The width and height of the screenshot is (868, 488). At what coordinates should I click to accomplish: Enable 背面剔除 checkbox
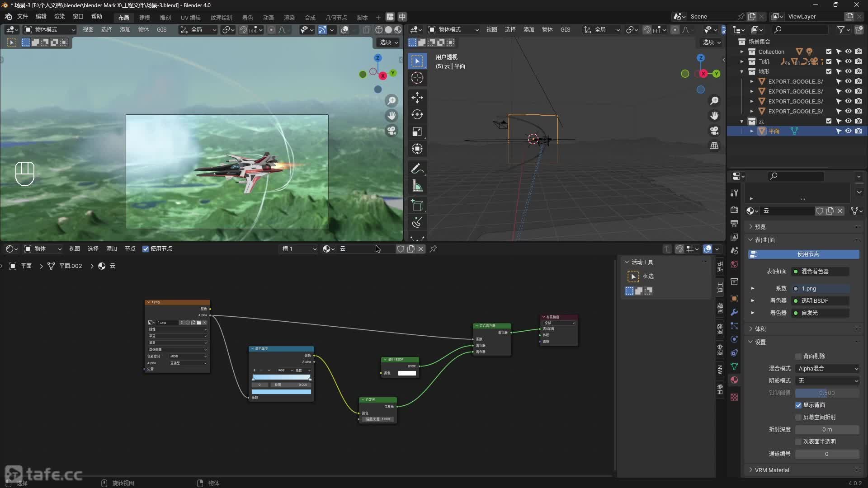coord(798,356)
